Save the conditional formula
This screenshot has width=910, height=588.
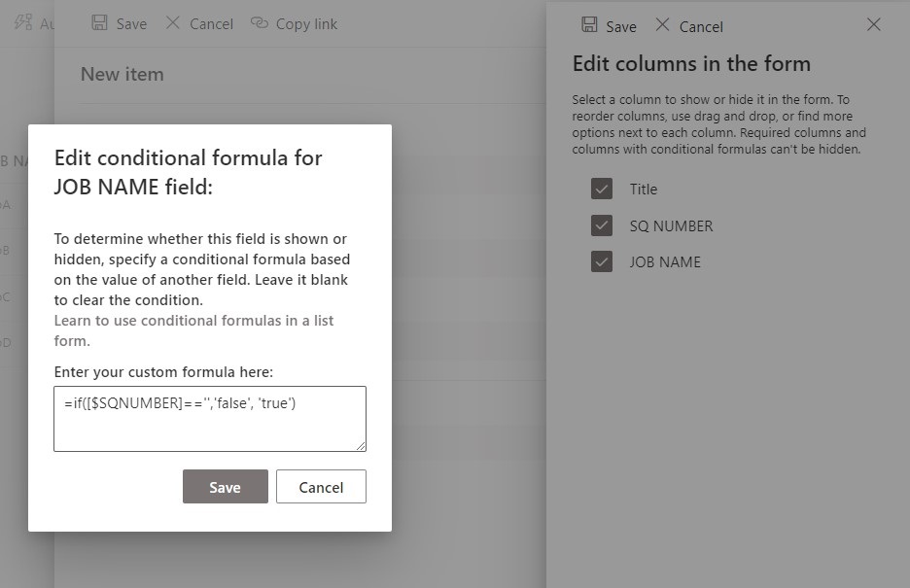click(225, 487)
